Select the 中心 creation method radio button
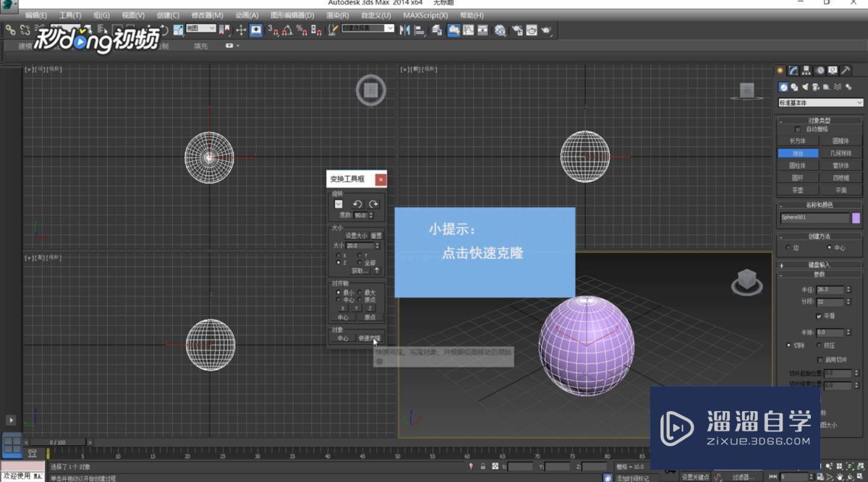Viewport: 868px width, 482px height. (x=830, y=248)
